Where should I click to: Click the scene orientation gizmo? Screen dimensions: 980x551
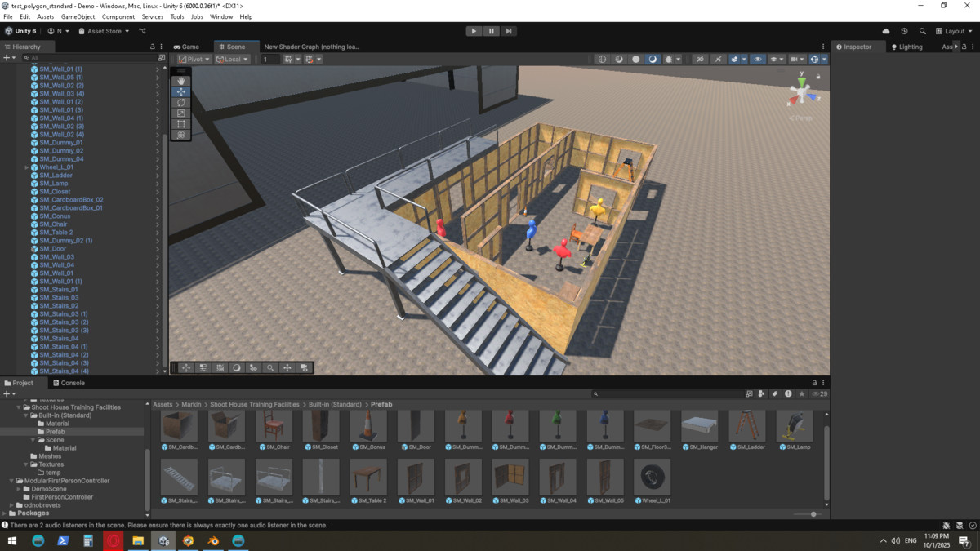pyautogui.click(x=801, y=93)
